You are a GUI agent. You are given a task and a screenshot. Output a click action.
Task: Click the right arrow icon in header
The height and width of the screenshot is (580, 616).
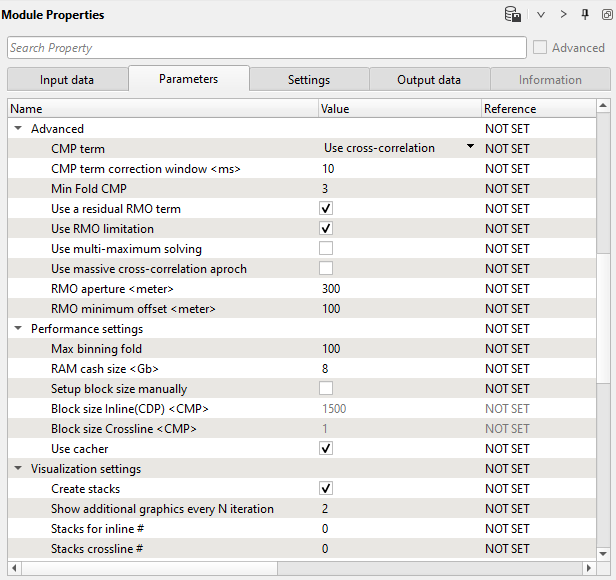(563, 15)
